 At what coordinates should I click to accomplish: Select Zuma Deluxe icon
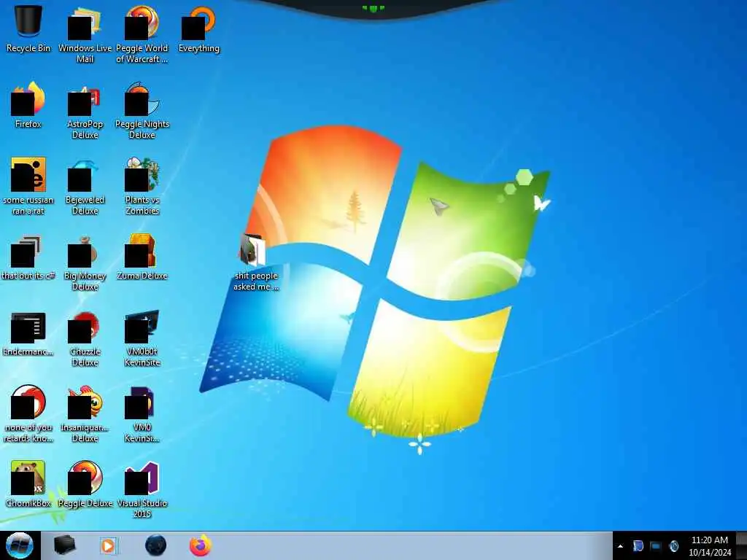pyautogui.click(x=142, y=257)
